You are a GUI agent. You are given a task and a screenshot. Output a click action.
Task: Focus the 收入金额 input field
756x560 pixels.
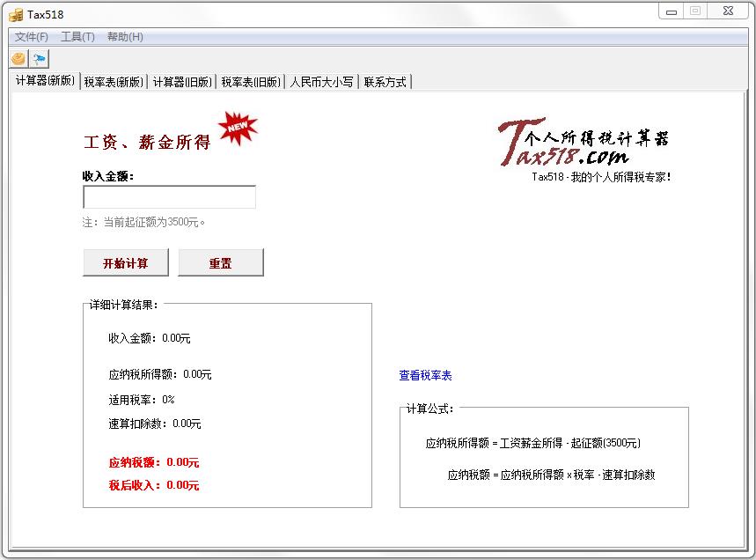coord(169,197)
